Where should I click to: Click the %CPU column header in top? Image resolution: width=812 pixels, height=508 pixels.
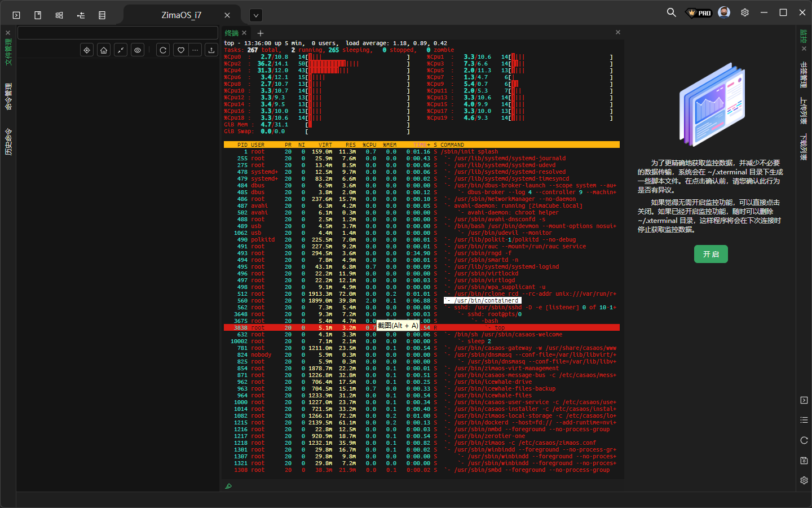(369, 145)
